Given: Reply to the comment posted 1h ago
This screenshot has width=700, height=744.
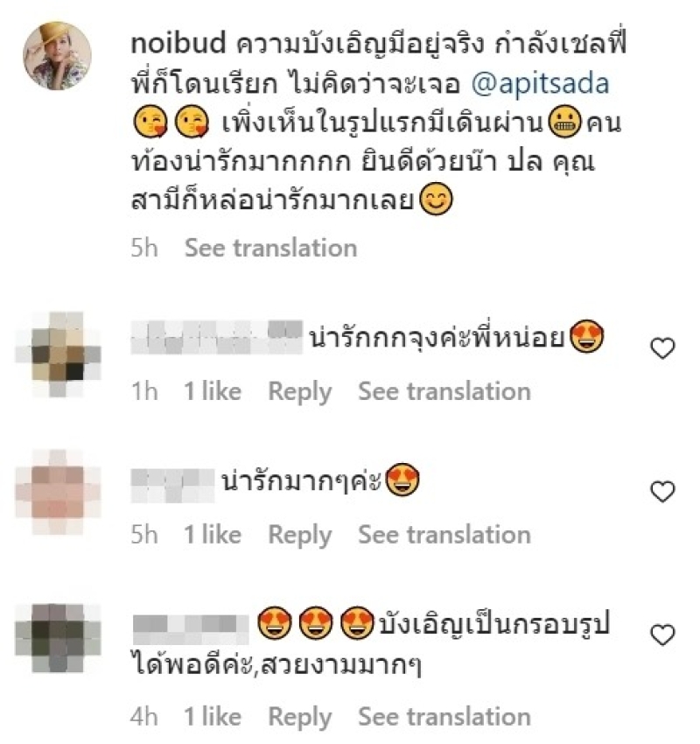Looking at the screenshot, I should 300,392.
